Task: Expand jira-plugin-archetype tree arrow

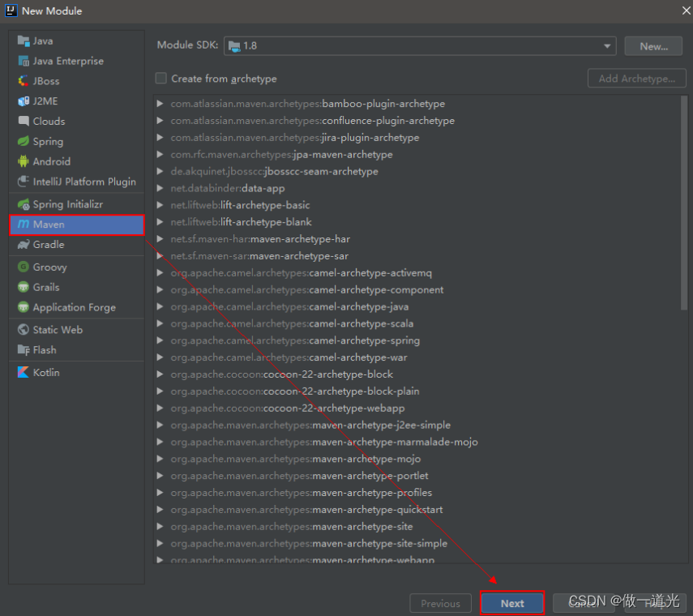Action: coord(160,138)
